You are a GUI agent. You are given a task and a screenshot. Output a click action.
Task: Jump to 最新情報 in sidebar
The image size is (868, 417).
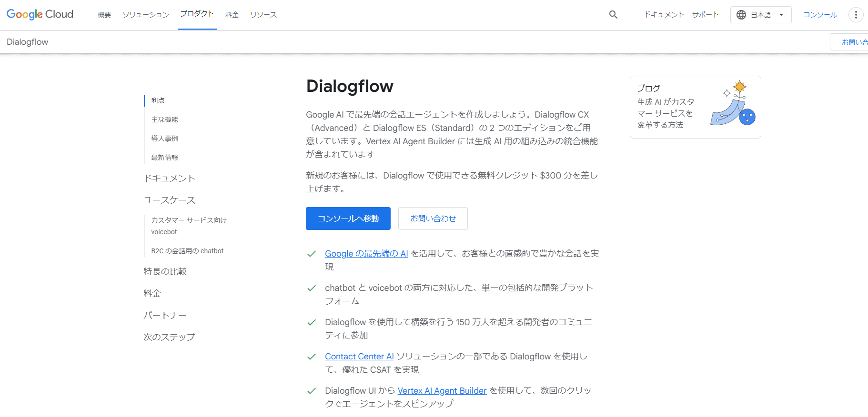click(164, 158)
